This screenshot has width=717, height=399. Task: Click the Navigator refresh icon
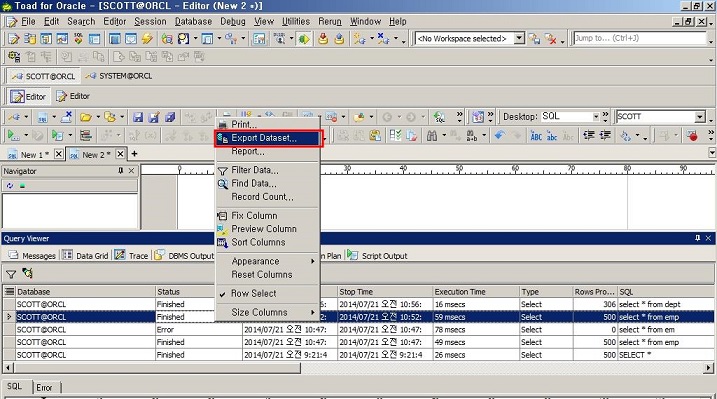10,186
